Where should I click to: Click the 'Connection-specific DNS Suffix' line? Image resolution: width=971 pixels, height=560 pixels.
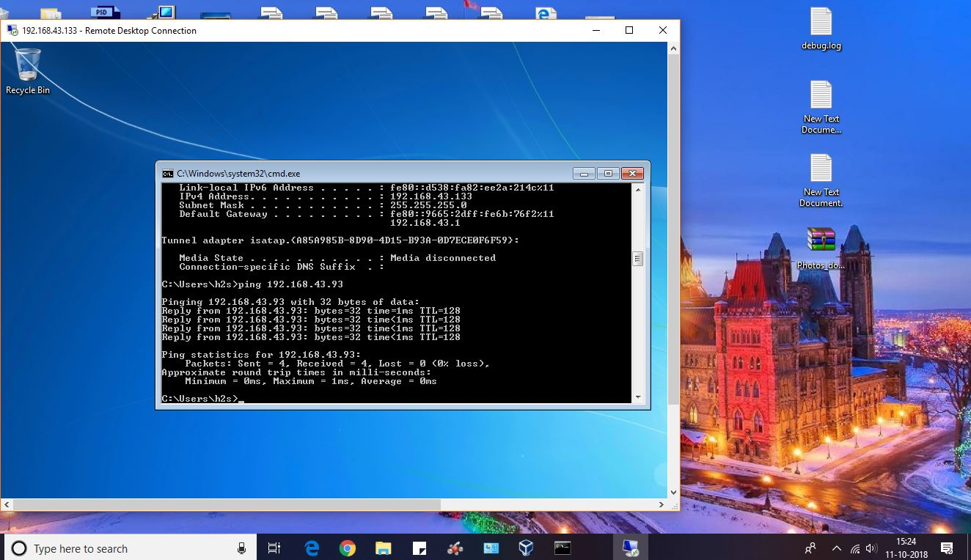pos(282,267)
